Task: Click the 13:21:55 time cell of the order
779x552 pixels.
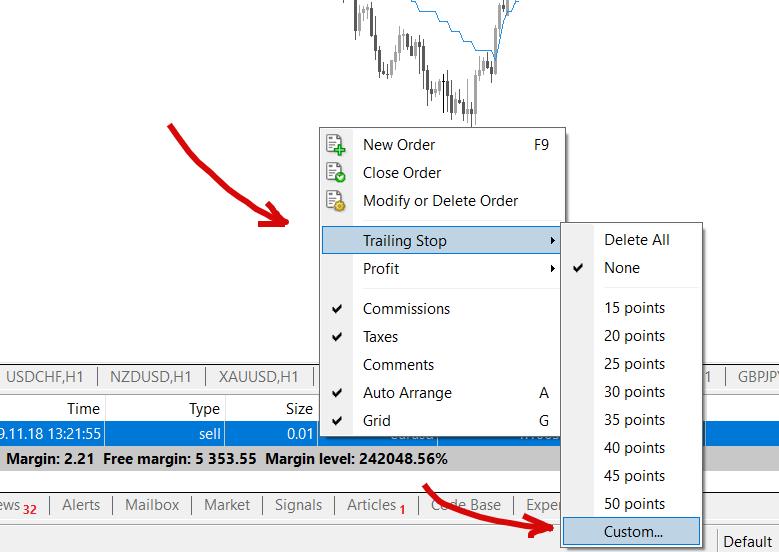Action: coord(52,434)
